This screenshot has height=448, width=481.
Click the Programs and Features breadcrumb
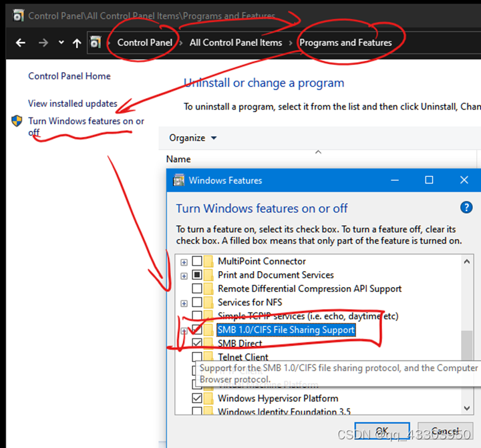point(345,42)
